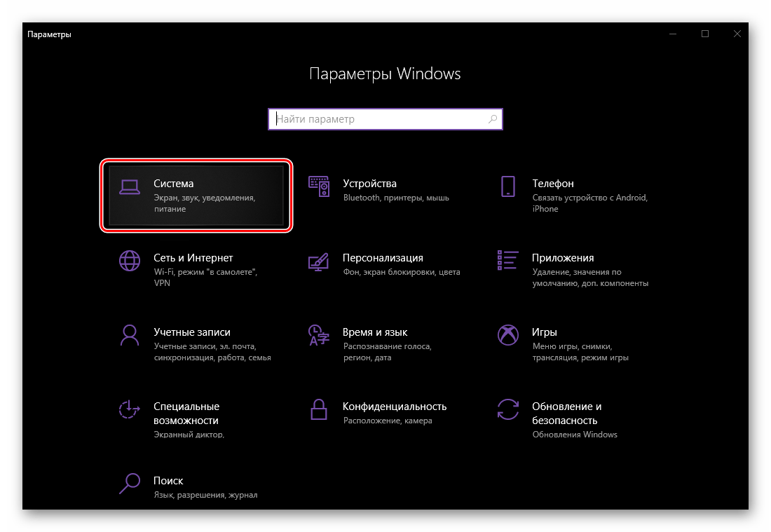
Task: Click the Специальные возможности dashed clock icon
Action: (129, 409)
